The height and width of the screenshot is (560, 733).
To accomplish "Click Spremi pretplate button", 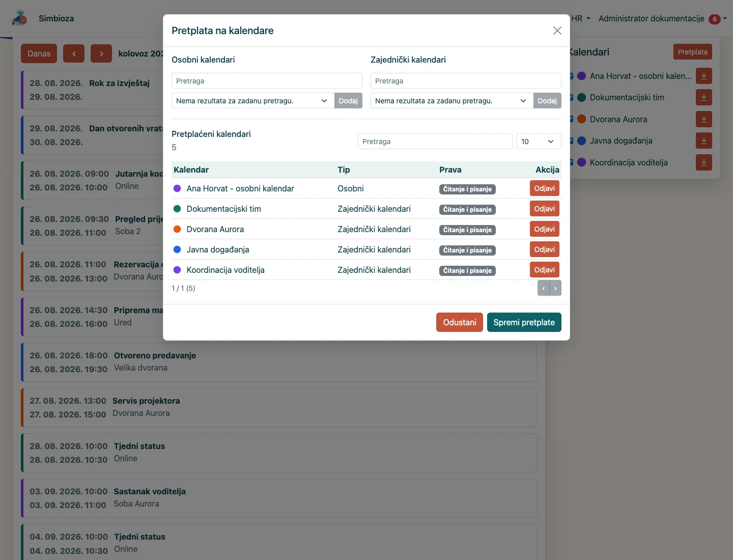I will click(524, 322).
